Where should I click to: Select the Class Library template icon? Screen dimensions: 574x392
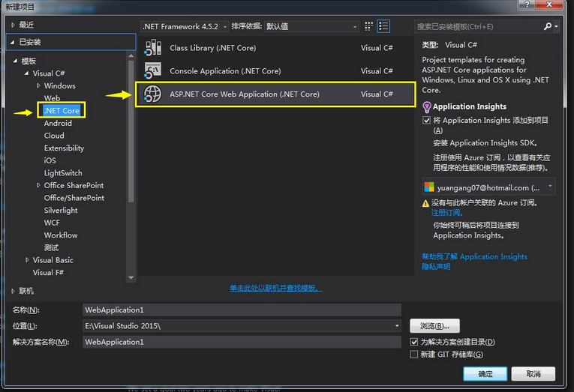[x=152, y=47]
